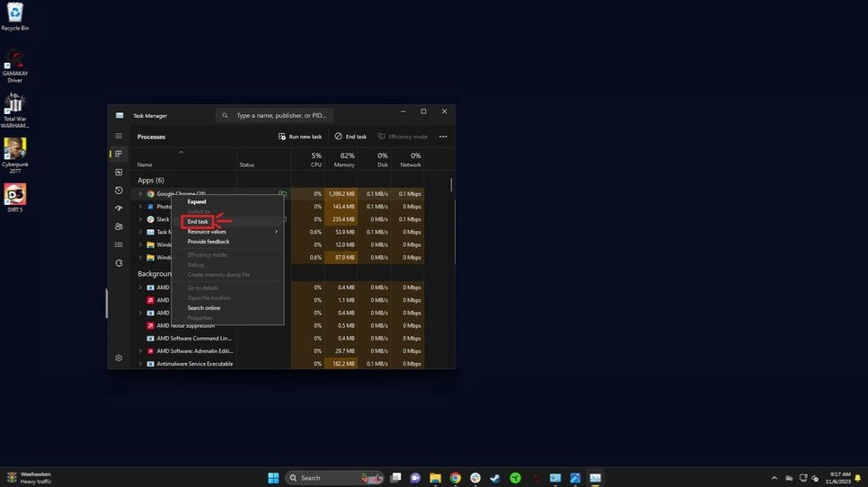Open the Task Manager hamburger navigation menu
Screen dimensions: 868x487
pos(119,137)
